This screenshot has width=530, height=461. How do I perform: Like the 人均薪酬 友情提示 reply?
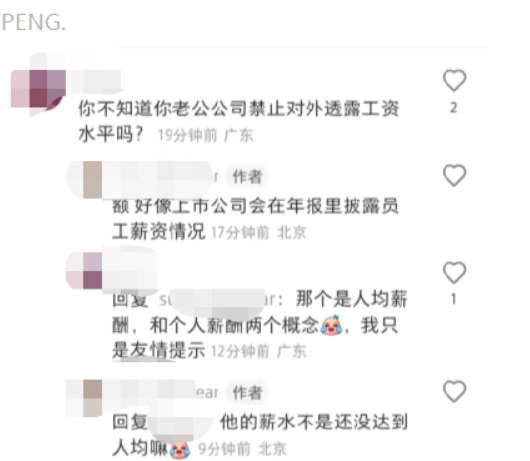pyautogui.click(x=454, y=272)
